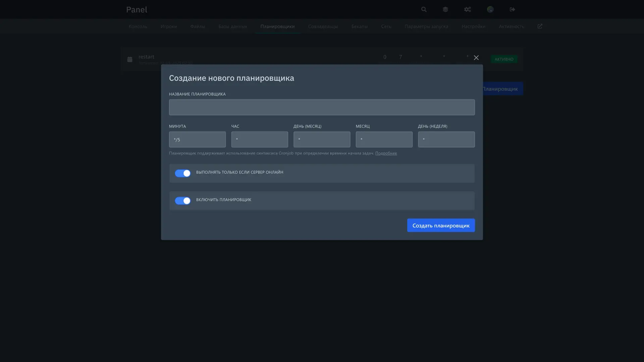Click 'Создать планировщик' button
This screenshot has height=362, width=644.
click(x=441, y=225)
